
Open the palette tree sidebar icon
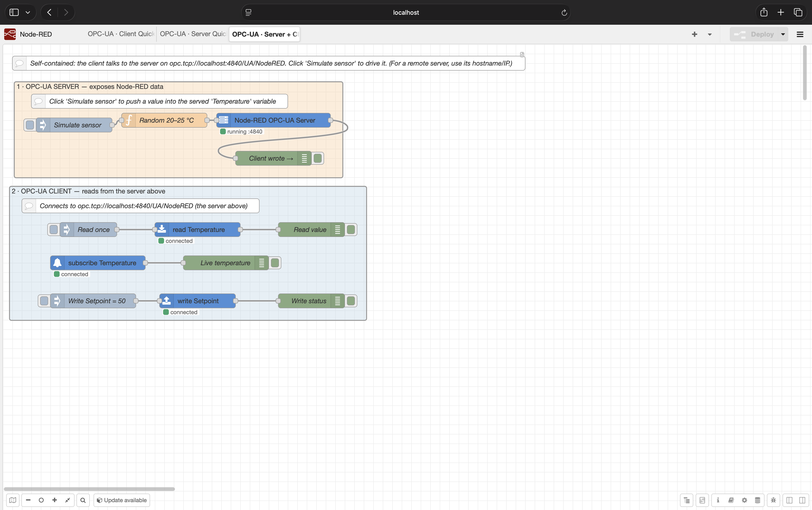pos(687,500)
